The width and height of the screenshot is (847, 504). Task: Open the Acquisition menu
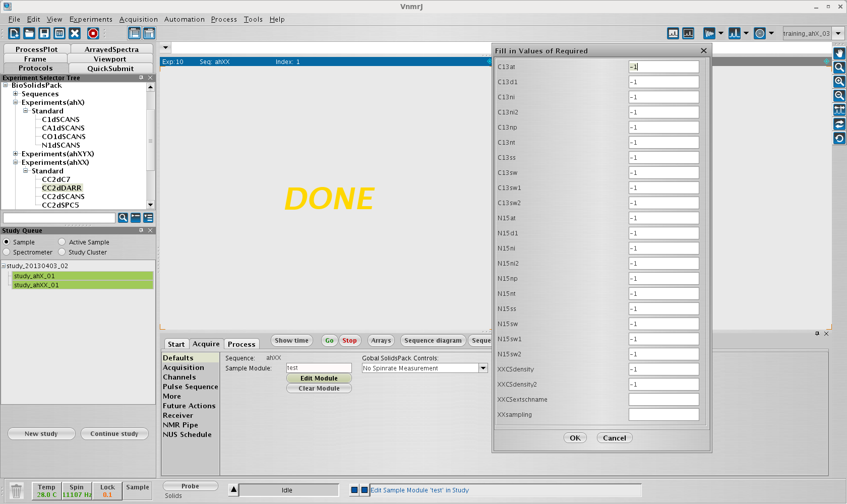138,19
